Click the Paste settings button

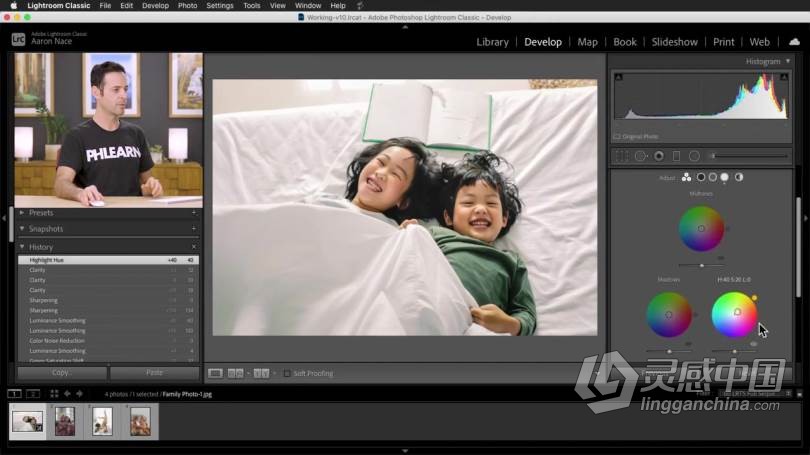pyautogui.click(x=154, y=372)
